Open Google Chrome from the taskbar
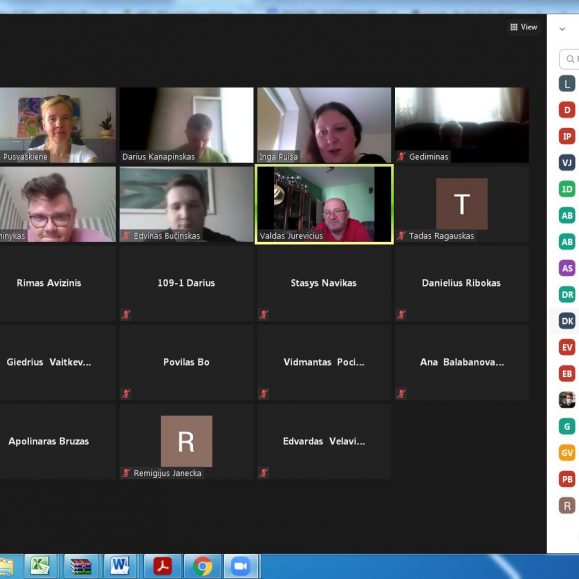579x579 pixels. (x=202, y=566)
